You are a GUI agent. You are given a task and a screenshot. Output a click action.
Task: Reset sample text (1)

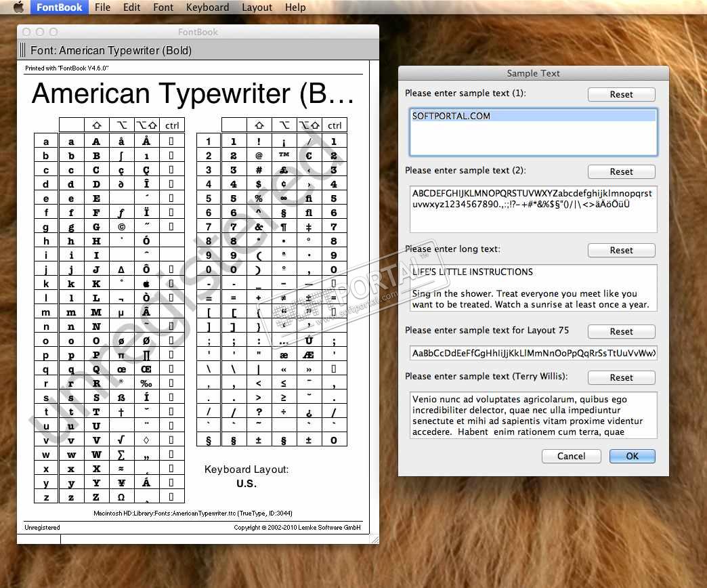(x=621, y=94)
